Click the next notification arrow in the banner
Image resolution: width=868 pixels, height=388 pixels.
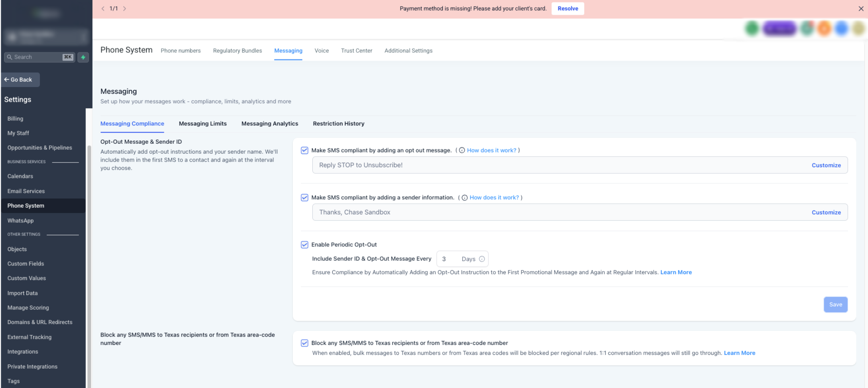point(124,8)
